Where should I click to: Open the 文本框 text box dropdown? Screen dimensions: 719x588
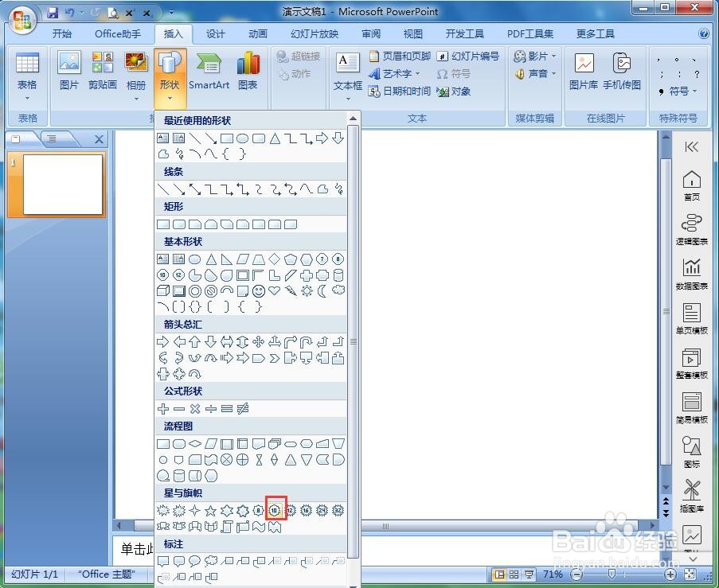348,99
